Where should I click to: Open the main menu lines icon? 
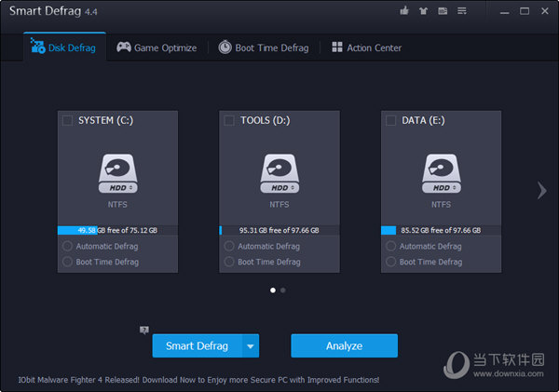462,11
